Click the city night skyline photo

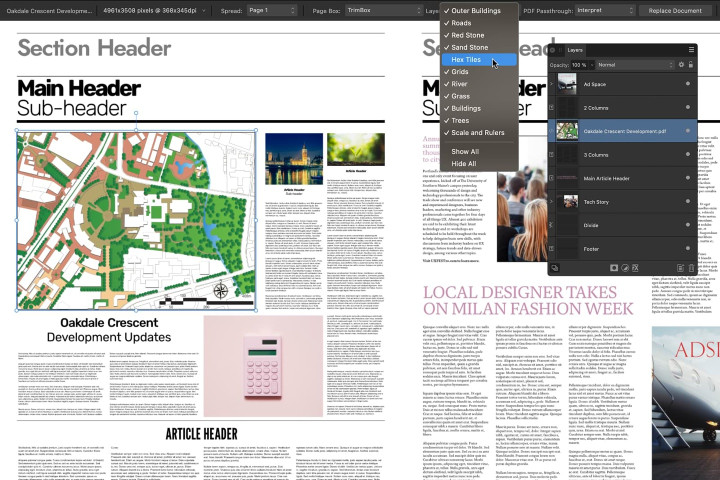294,159
